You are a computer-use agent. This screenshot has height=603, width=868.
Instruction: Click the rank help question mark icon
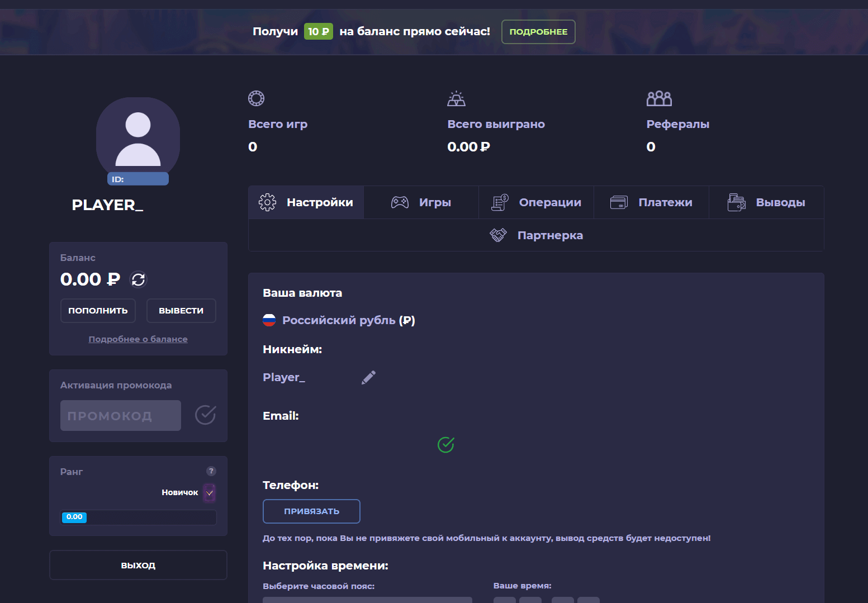click(x=211, y=471)
